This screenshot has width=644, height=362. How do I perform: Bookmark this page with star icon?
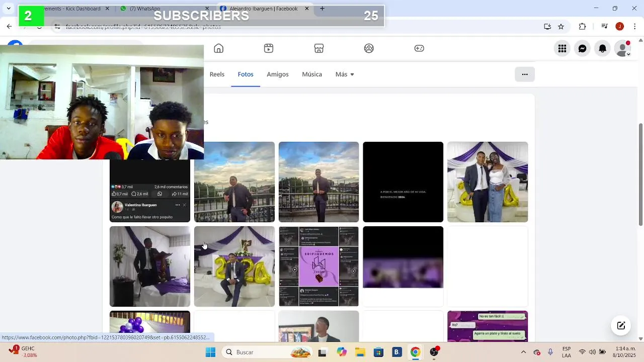tap(561, 27)
